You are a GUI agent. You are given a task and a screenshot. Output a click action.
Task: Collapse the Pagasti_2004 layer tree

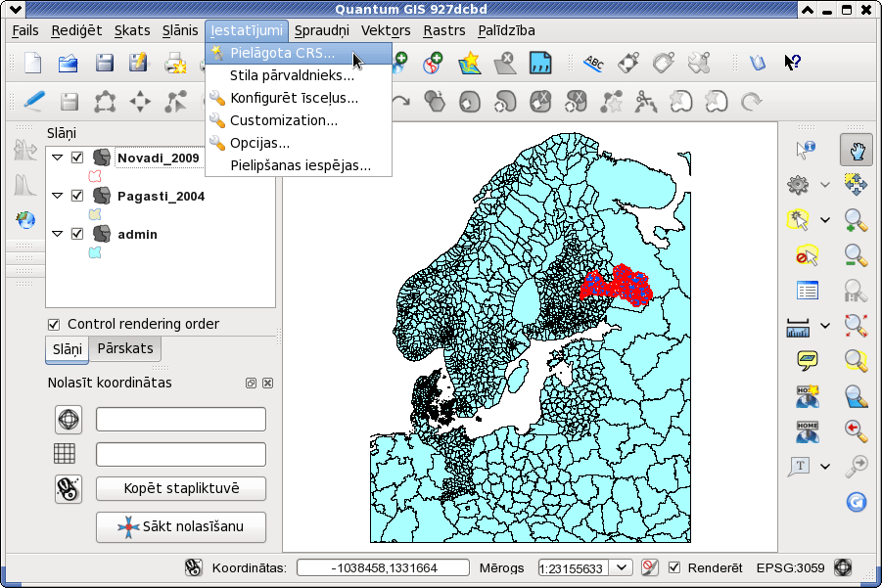58,196
